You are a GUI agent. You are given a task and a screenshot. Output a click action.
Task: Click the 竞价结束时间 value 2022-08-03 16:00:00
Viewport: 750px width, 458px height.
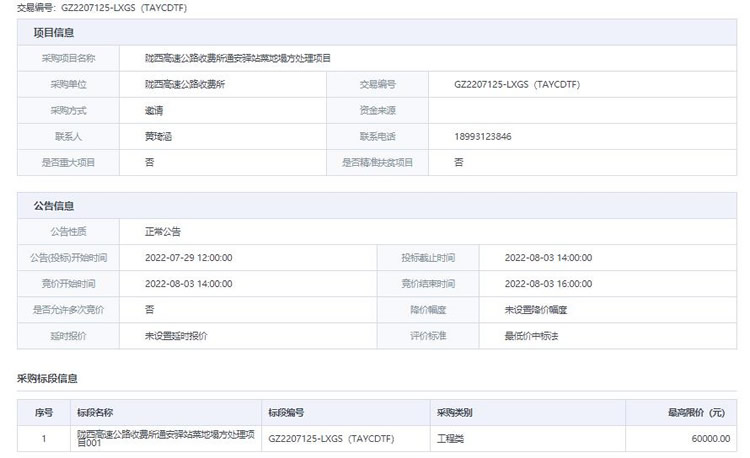click(x=548, y=284)
